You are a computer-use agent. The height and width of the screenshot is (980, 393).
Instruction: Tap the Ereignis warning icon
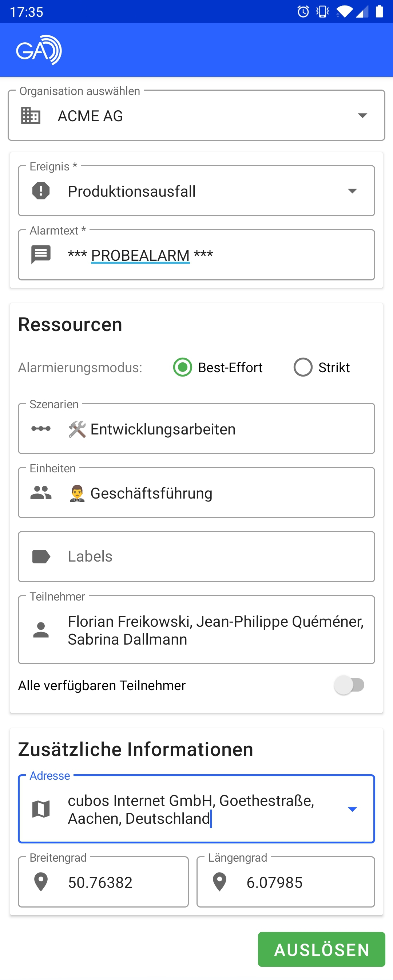click(x=41, y=190)
